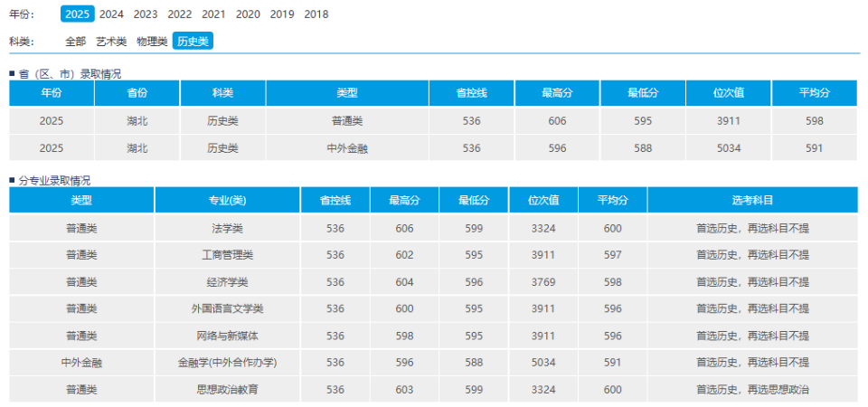Image resolution: width=868 pixels, height=407 pixels.
Task: Choose the 全部 category filter
Action: tap(76, 41)
